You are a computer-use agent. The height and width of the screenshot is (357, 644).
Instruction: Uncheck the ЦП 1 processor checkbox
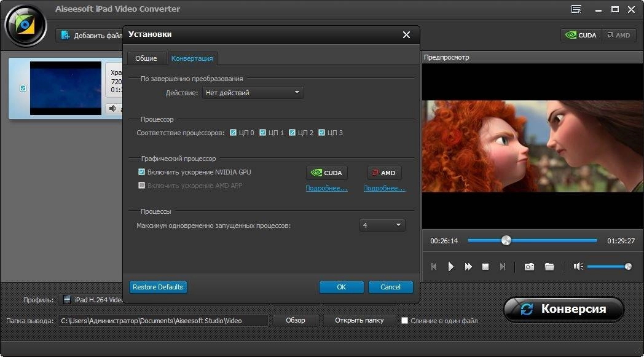(262, 133)
